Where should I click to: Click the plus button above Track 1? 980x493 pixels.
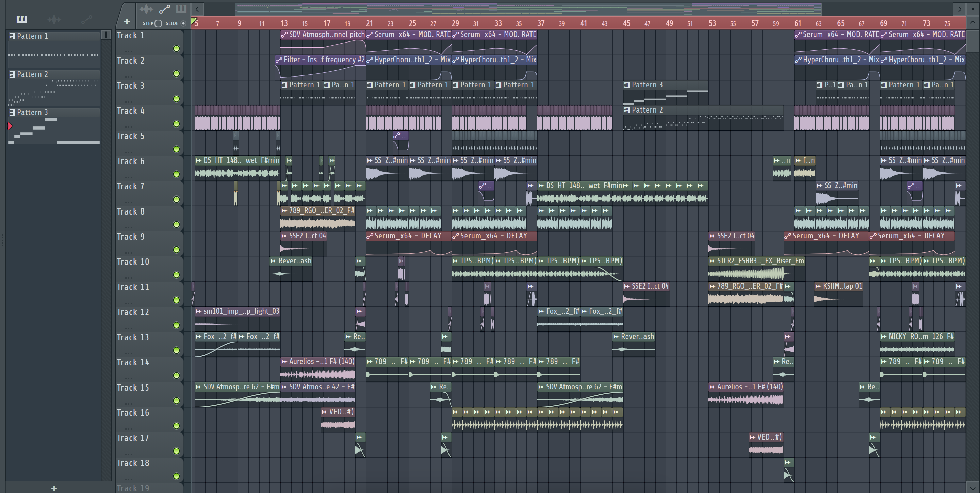pyautogui.click(x=127, y=22)
